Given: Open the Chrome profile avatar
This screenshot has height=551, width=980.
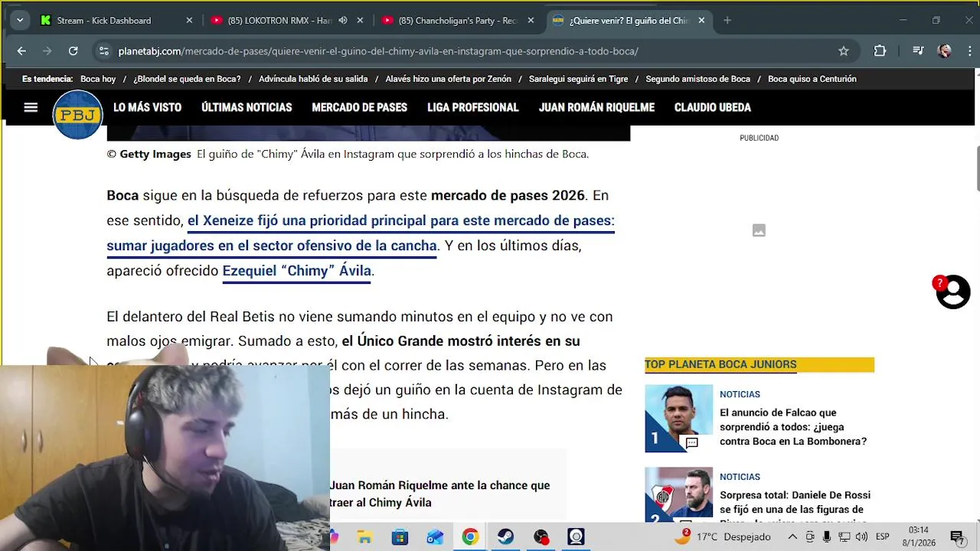Looking at the screenshot, I should coord(945,51).
